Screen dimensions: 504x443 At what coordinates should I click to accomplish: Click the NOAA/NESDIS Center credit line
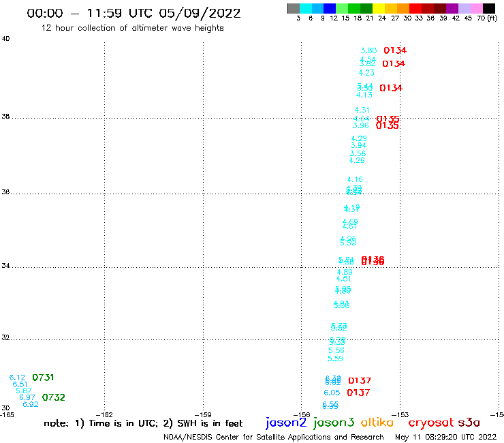click(x=274, y=438)
